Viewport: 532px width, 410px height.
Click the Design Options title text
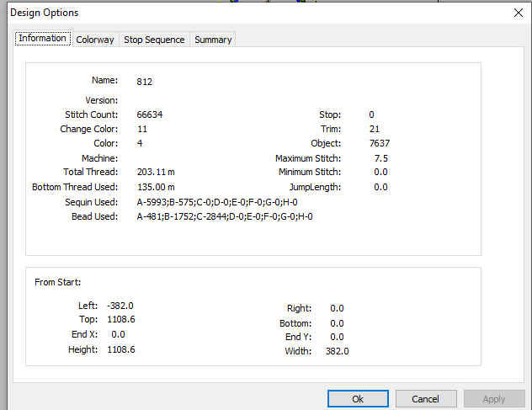point(45,13)
